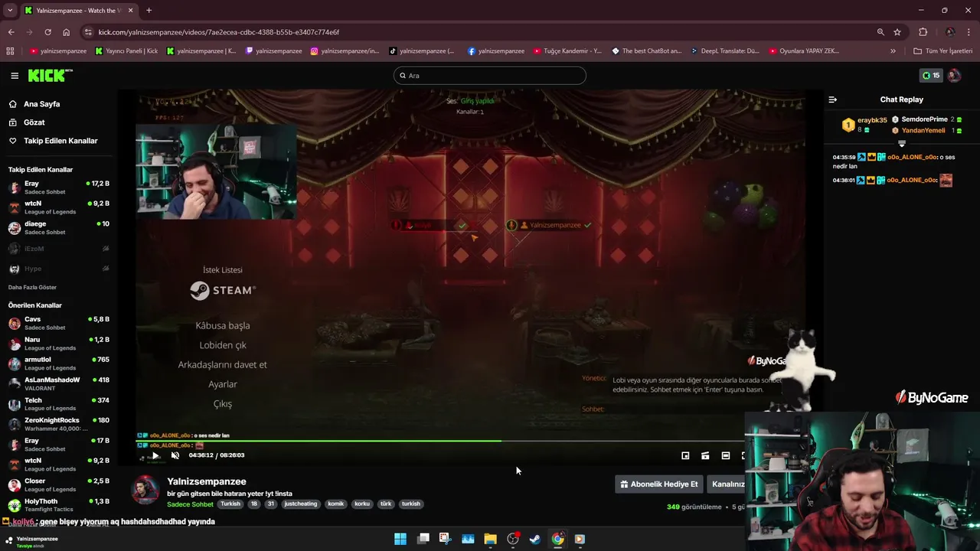The height and width of the screenshot is (551, 980).
Task: Open HolyThoth Teamfight Tactics channel
Action: pyautogui.click(x=59, y=505)
